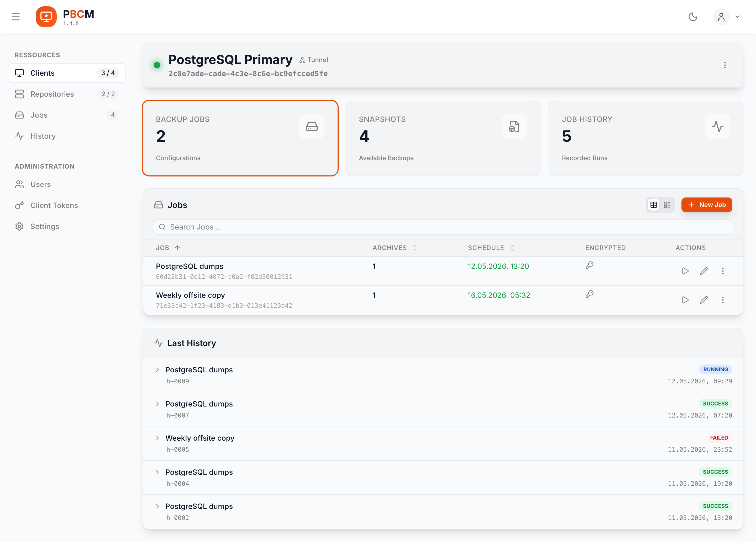Sort by the Archives column
756x542 pixels.
pos(395,248)
